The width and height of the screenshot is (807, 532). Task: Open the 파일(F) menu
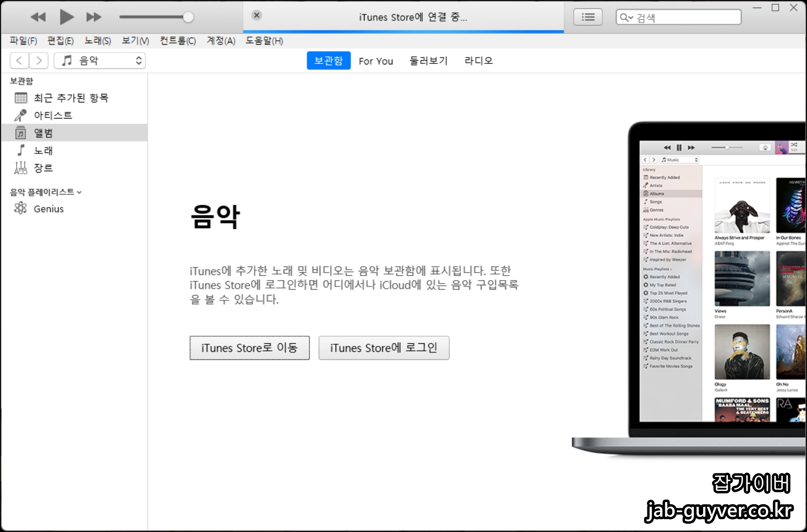click(23, 41)
